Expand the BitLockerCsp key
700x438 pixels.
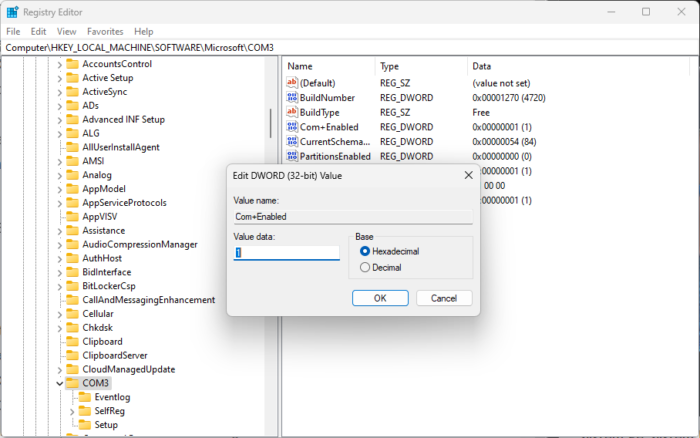(x=59, y=286)
